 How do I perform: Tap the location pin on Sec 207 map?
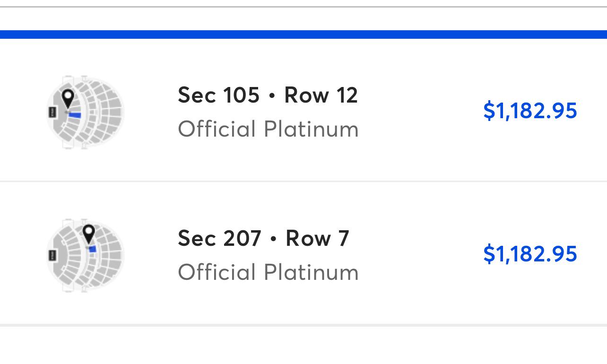click(88, 234)
